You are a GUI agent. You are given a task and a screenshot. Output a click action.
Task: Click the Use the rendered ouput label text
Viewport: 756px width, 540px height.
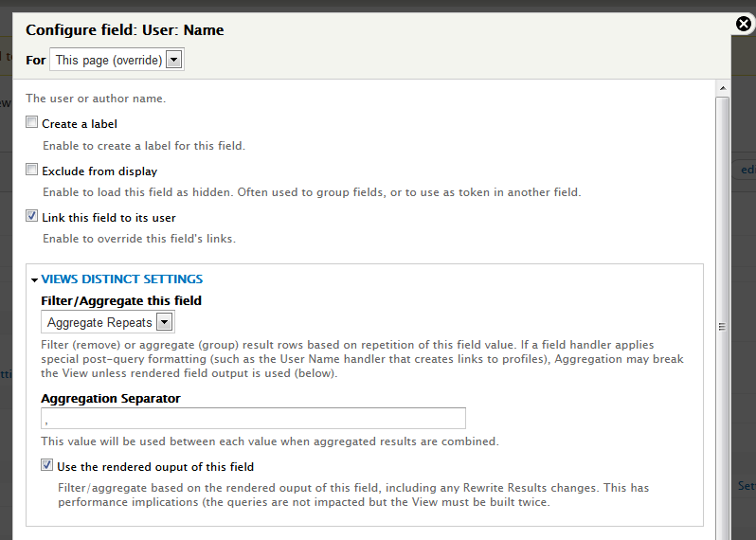pos(155,466)
